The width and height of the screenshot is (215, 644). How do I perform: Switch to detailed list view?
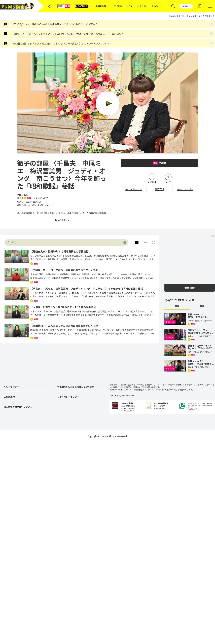[137, 242]
